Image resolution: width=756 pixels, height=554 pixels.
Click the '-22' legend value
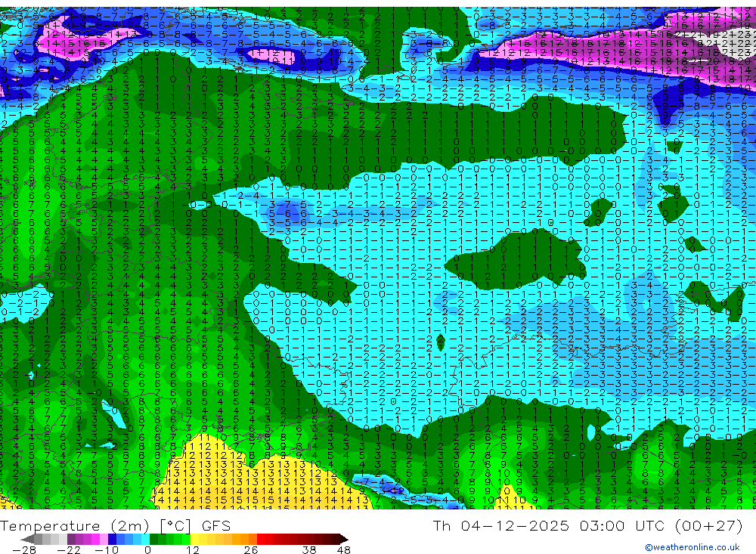click(69, 549)
